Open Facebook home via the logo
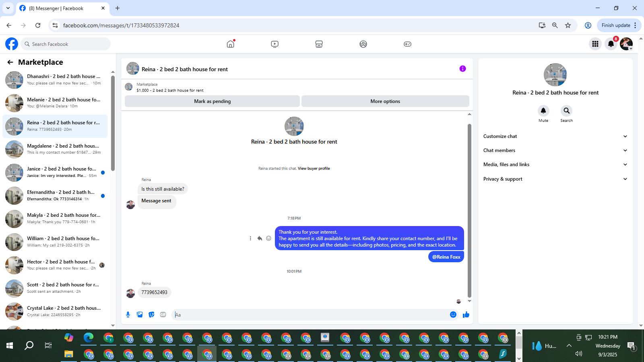Viewport: 644px width, 362px height. [12, 44]
